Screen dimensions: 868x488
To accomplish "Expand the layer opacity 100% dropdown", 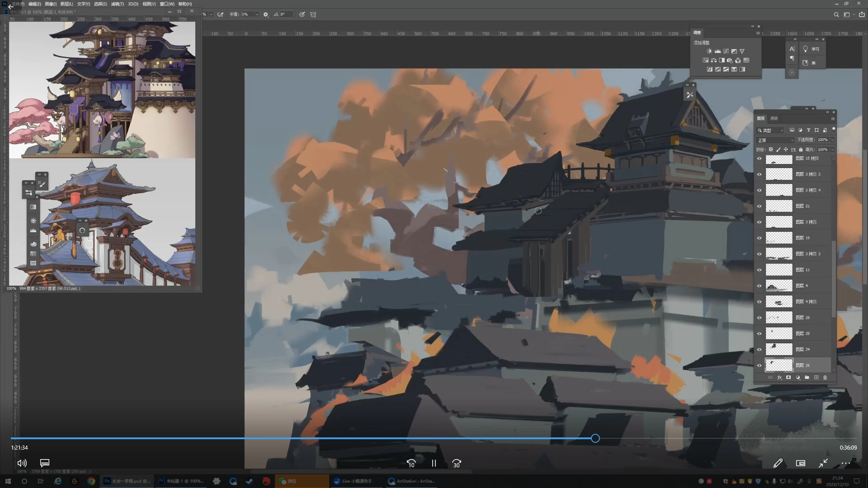I will click(x=832, y=140).
